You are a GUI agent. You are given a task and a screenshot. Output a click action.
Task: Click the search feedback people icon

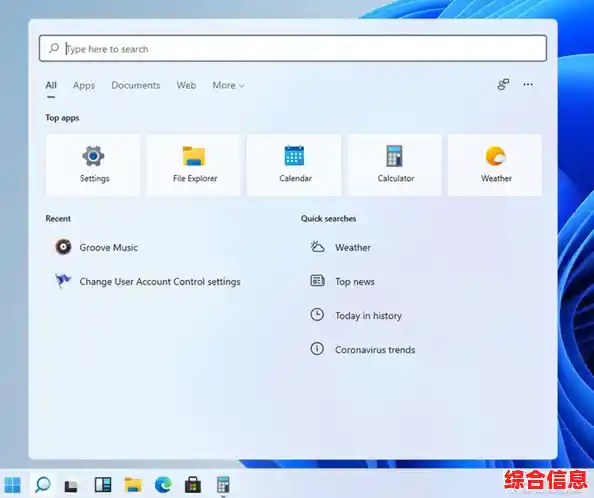pos(503,84)
